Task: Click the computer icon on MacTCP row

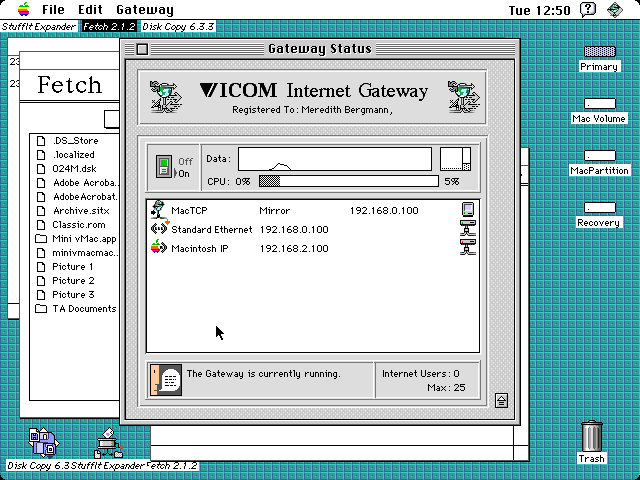Action: click(468, 209)
